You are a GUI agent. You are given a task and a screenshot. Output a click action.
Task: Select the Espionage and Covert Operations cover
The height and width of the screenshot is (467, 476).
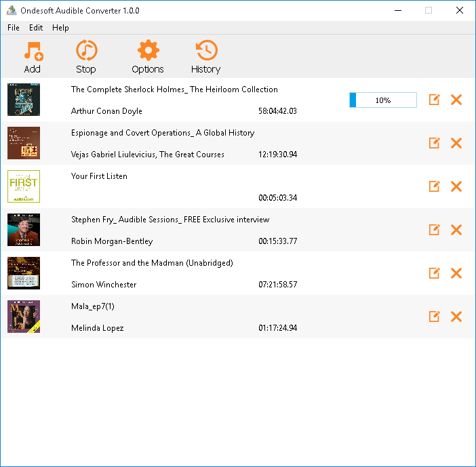24,143
